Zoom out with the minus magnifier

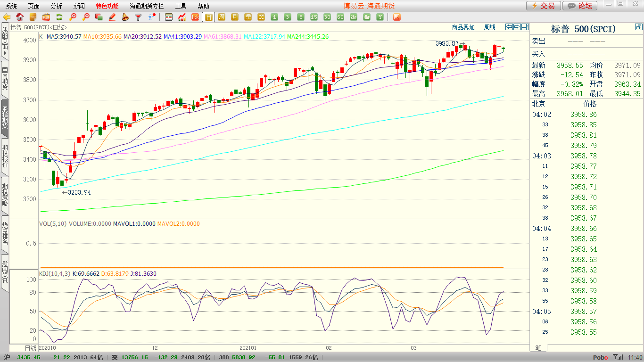86,17
